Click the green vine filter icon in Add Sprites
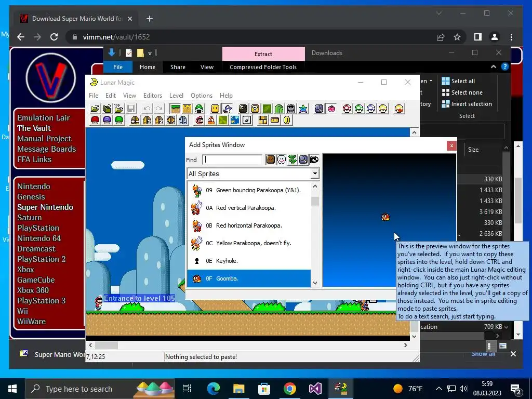The width and height of the screenshot is (532, 399). [x=292, y=159]
